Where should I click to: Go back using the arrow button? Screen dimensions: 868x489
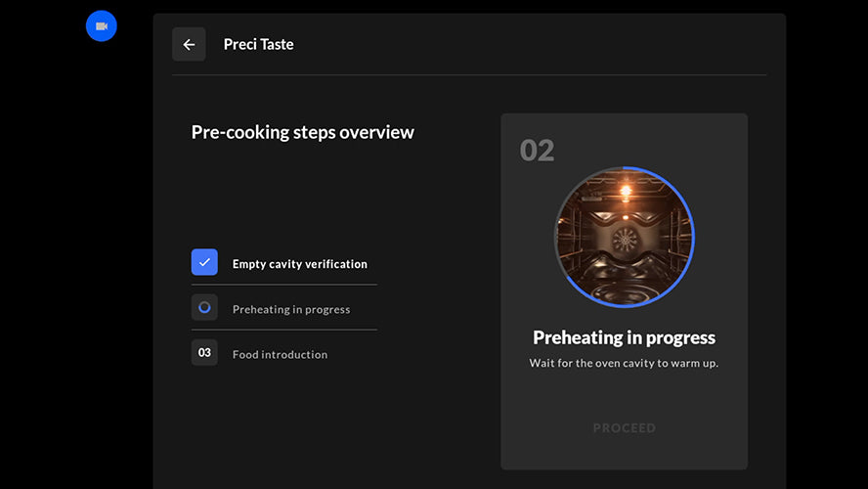point(189,44)
